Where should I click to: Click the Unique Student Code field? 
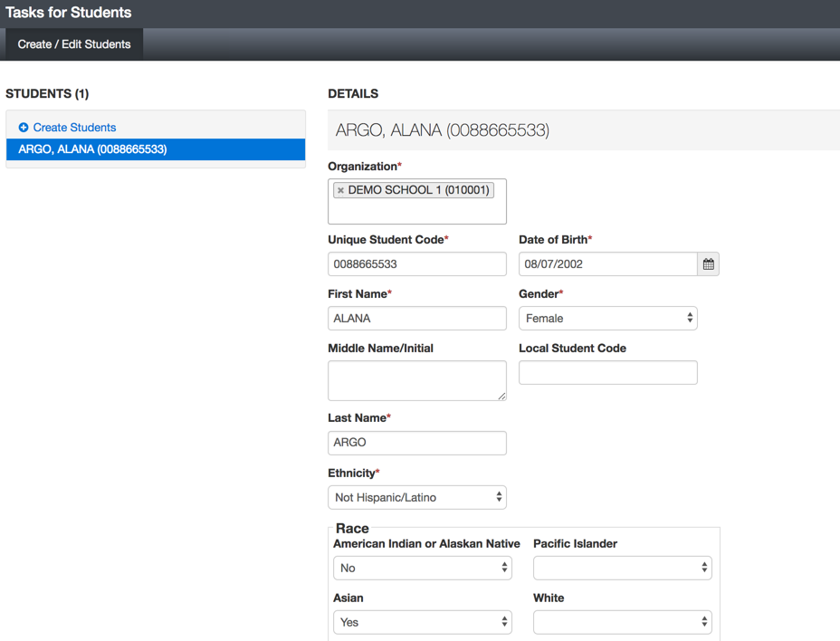[x=416, y=264]
